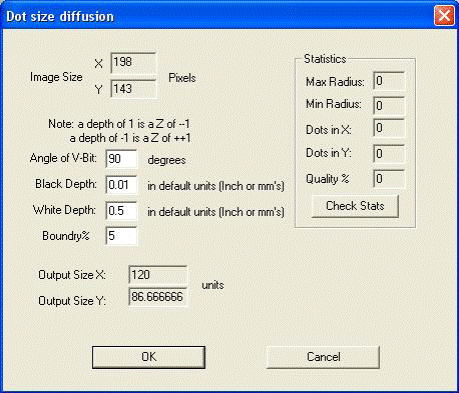Click the Cancel button
This screenshot has height=393, width=459.
(x=323, y=357)
